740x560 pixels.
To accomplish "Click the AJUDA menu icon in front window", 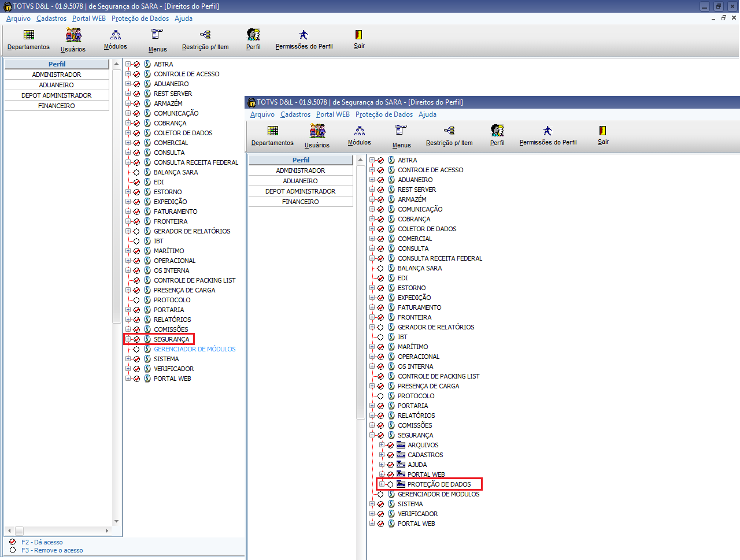I will click(401, 465).
